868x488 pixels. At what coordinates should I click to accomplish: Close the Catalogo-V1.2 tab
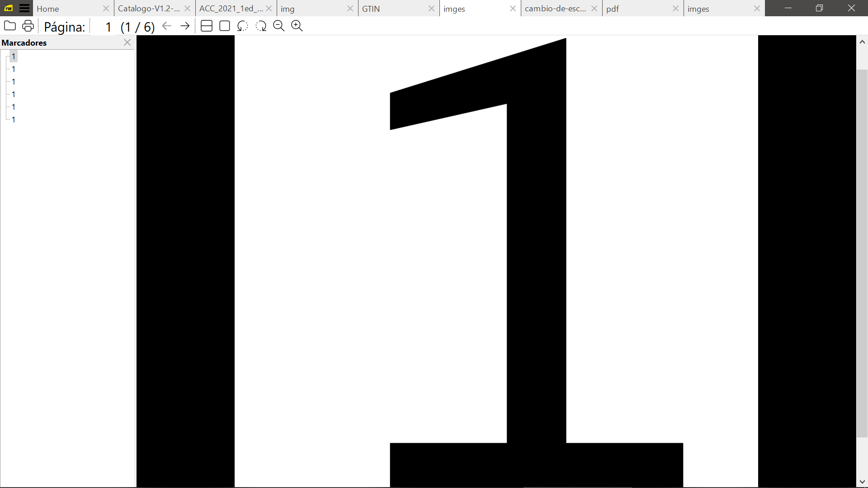tap(187, 9)
